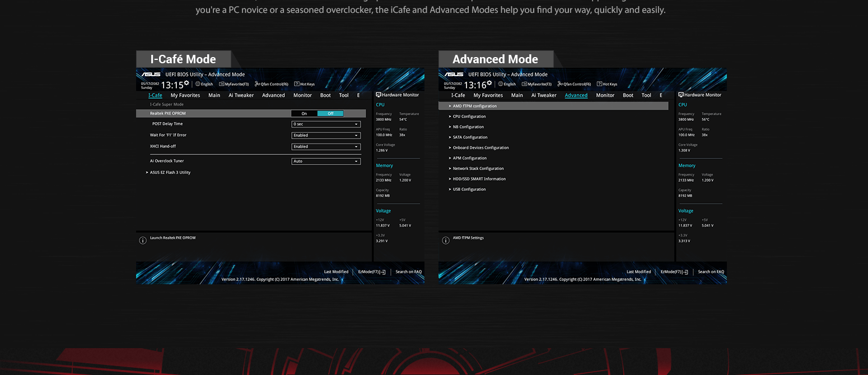Click the MyFavorite(F3) icon in the Advanced Mode screenshot
Image resolution: width=868 pixels, height=375 pixels.
tap(524, 84)
